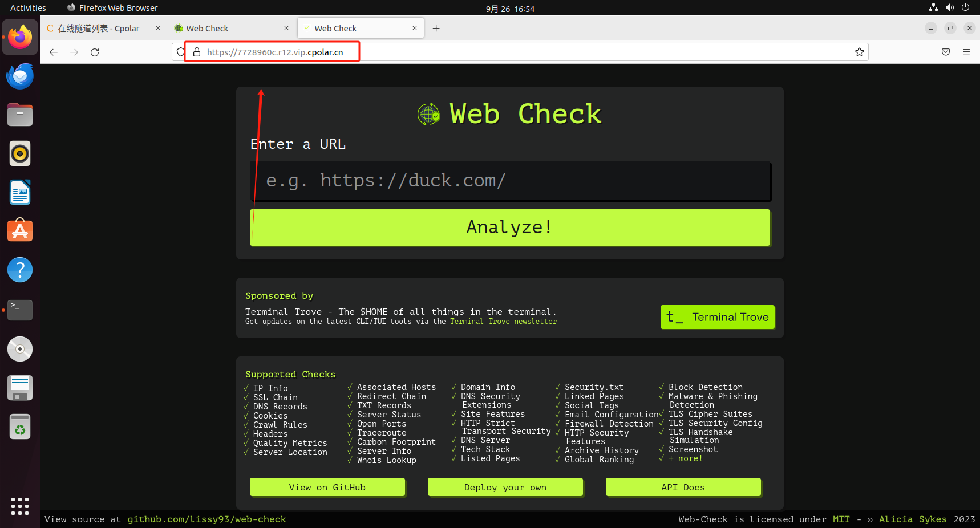980x528 pixels.
Task: Bookmark this page with the star
Action: tap(860, 52)
